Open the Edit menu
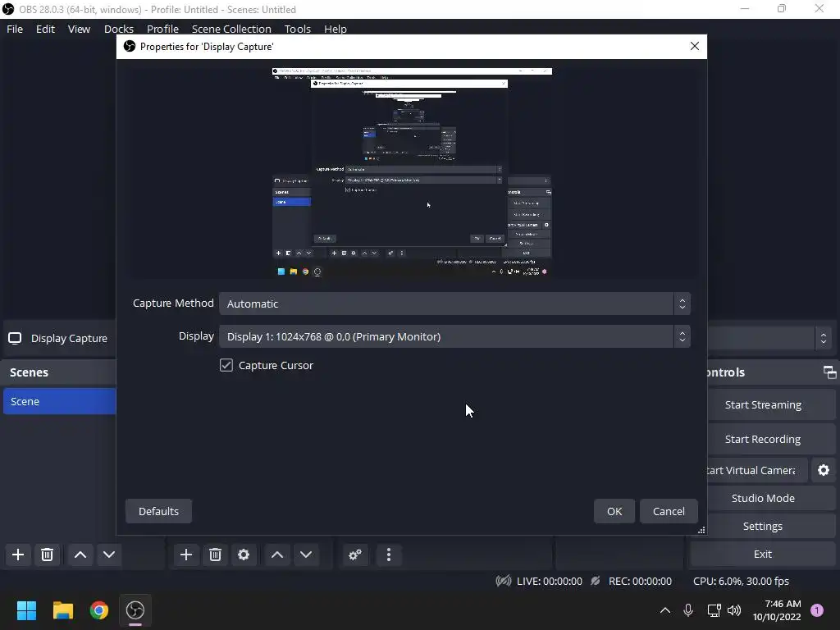The height and width of the screenshot is (630, 840). [46, 29]
